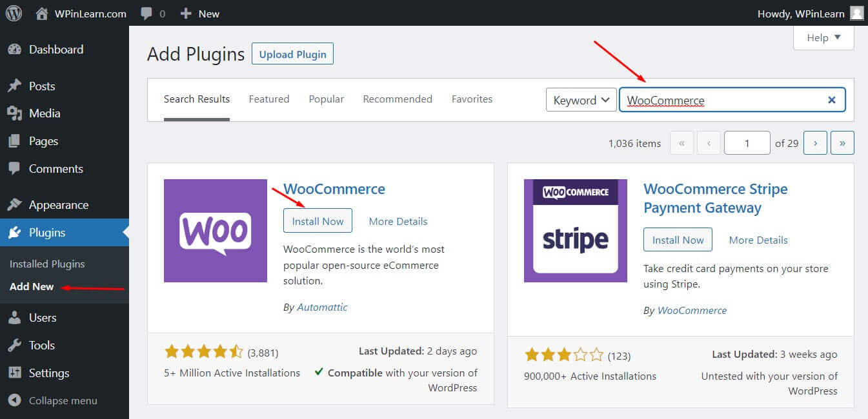The width and height of the screenshot is (868, 419).
Task: Click the Howdy, WPinLearn account text
Action: [x=801, y=14]
